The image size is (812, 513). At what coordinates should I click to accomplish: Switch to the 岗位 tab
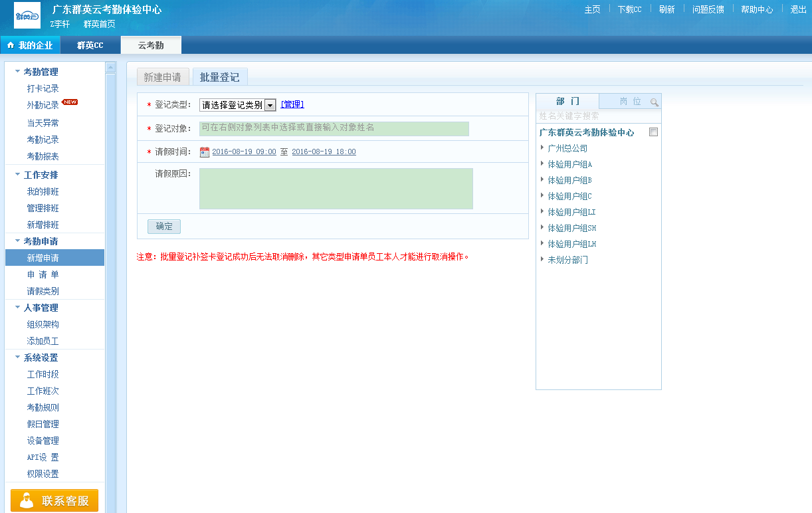(x=630, y=102)
